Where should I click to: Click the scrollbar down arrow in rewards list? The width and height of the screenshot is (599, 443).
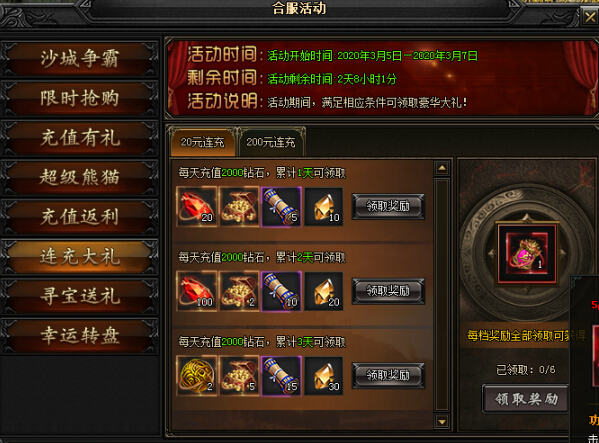point(442,422)
